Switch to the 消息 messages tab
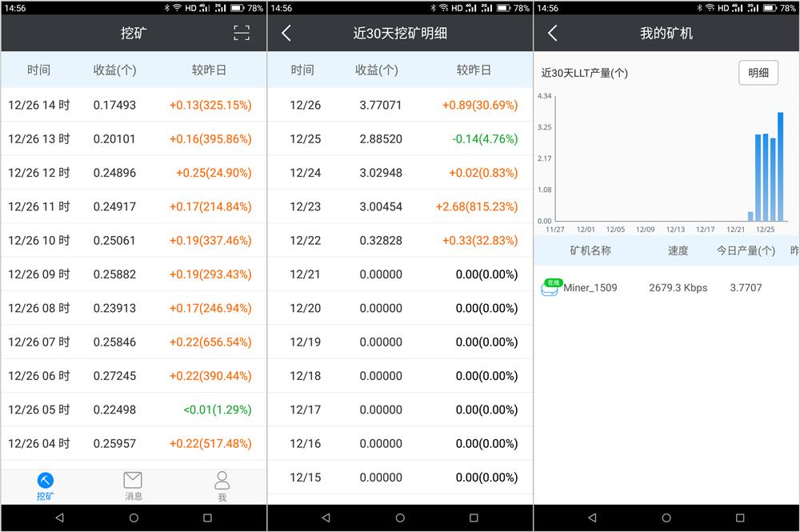 coord(133,486)
